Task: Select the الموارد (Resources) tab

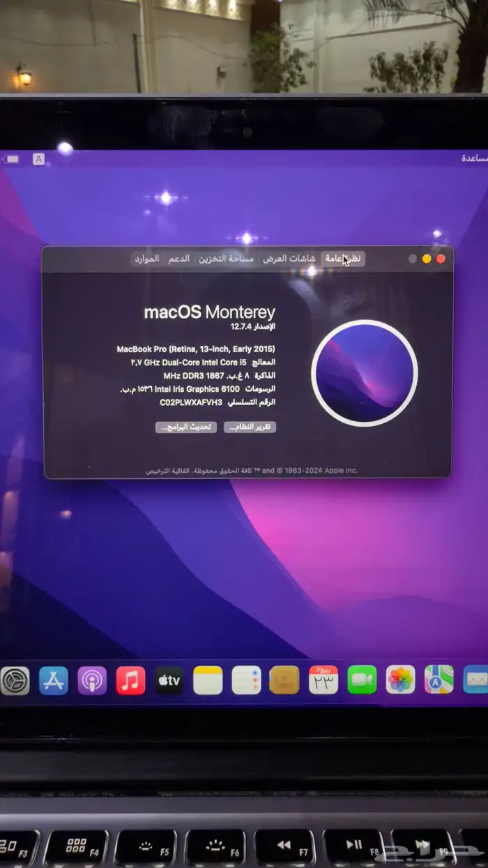Action: tap(147, 259)
